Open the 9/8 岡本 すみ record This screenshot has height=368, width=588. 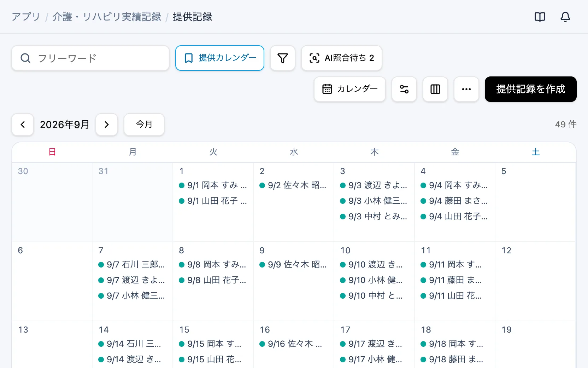[x=213, y=265]
